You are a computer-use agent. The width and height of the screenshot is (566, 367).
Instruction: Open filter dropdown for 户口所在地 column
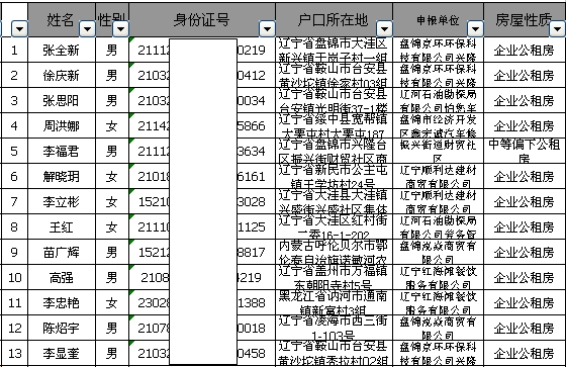[384, 29]
